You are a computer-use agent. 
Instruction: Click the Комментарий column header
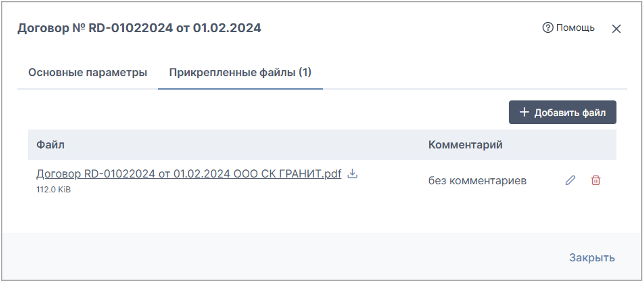pos(465,145)
